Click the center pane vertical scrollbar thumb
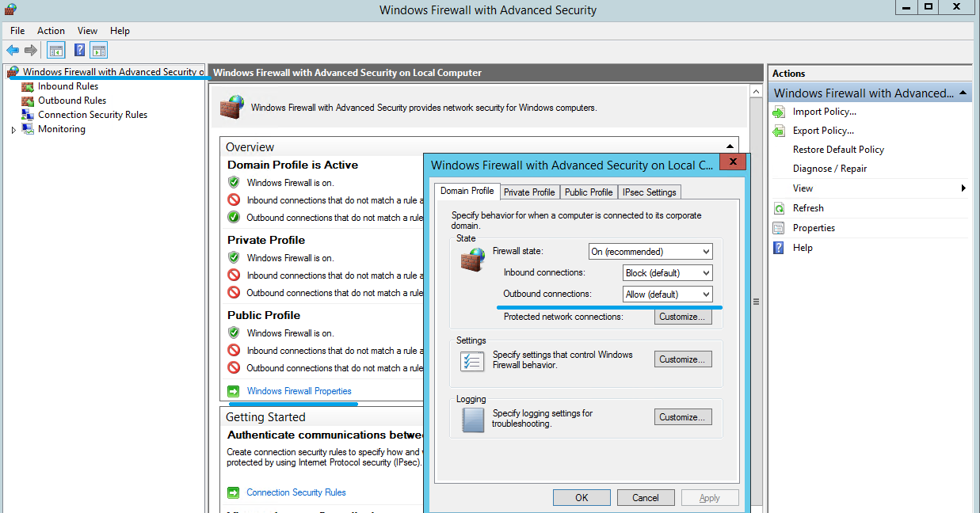The width and height of the screenshot is (980, 513). (756, 302)
